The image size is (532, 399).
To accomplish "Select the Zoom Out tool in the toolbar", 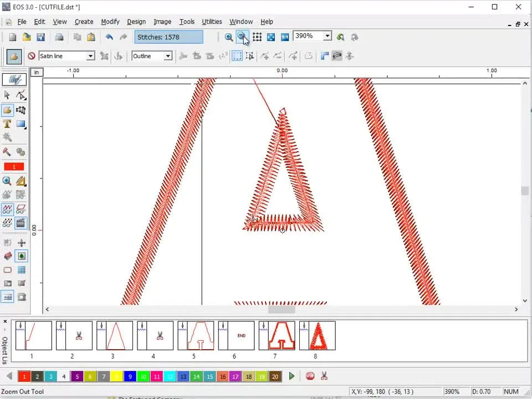I will point(242,37).
